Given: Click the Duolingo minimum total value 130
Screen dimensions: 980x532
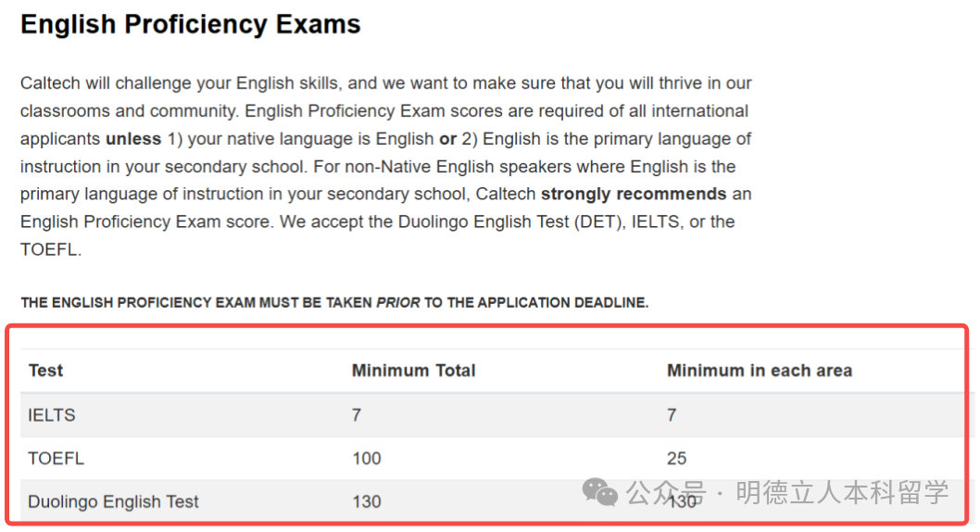Looking at the screenshot, I should 366,501.
